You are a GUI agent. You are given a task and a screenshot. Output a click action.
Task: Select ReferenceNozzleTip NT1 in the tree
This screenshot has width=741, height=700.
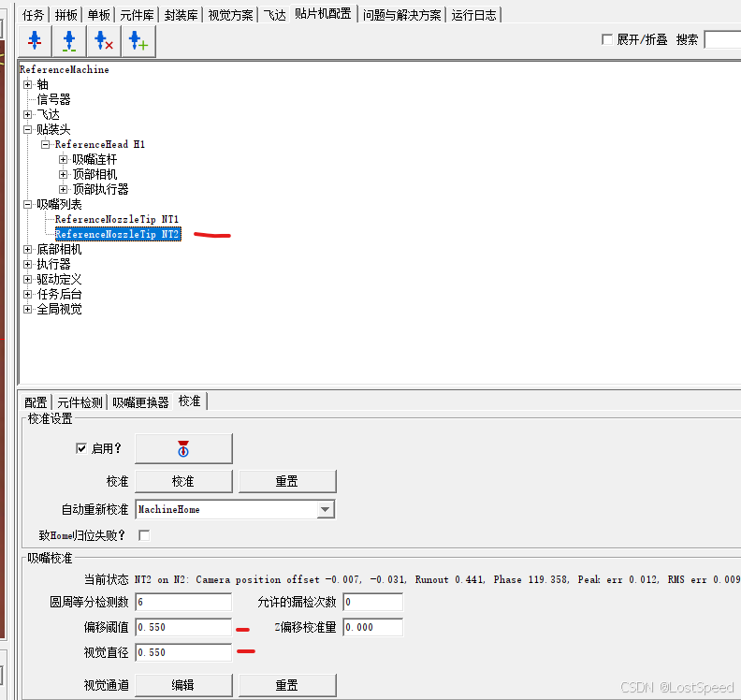(x=117, y=219)
